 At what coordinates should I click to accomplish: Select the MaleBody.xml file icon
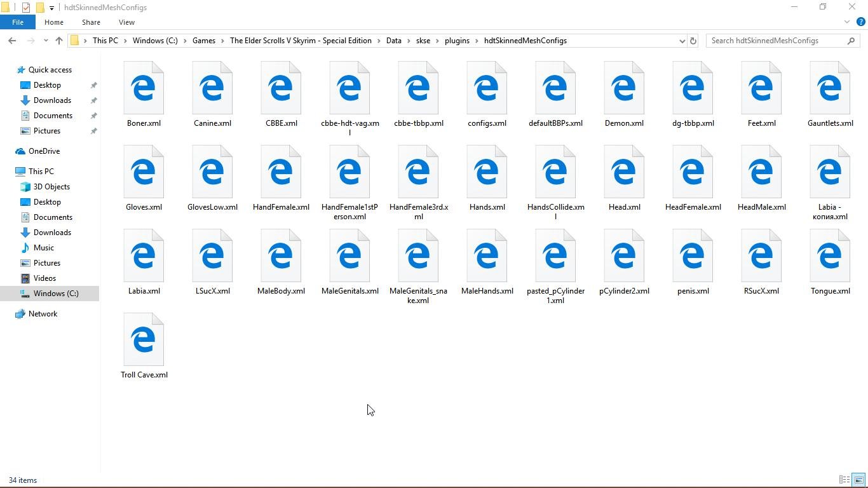tap(281, 256)
